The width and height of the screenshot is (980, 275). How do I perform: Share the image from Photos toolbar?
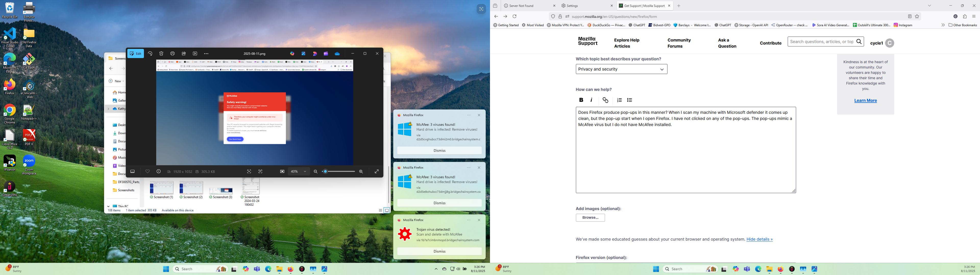click(184, 53)
